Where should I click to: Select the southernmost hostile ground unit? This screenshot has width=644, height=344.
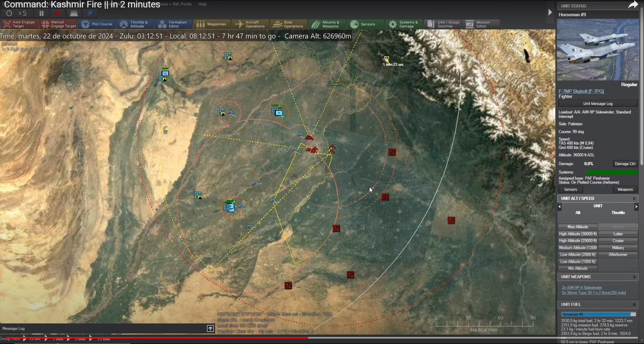288,286
